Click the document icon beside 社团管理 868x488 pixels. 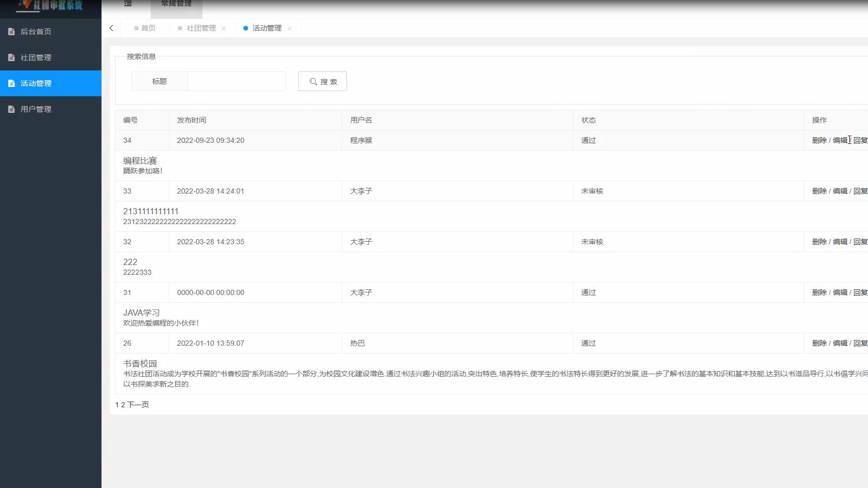pyautogui.click(x=11, y=57)
